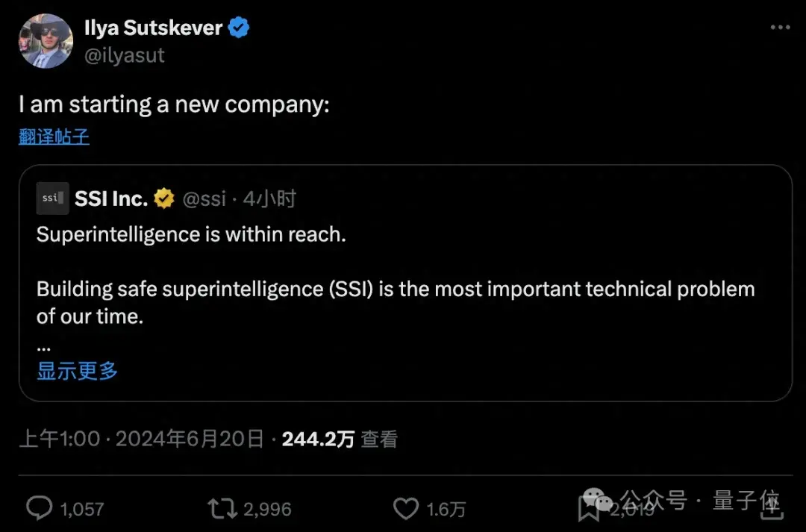Click the share icon at bottom right

point(770,507)
